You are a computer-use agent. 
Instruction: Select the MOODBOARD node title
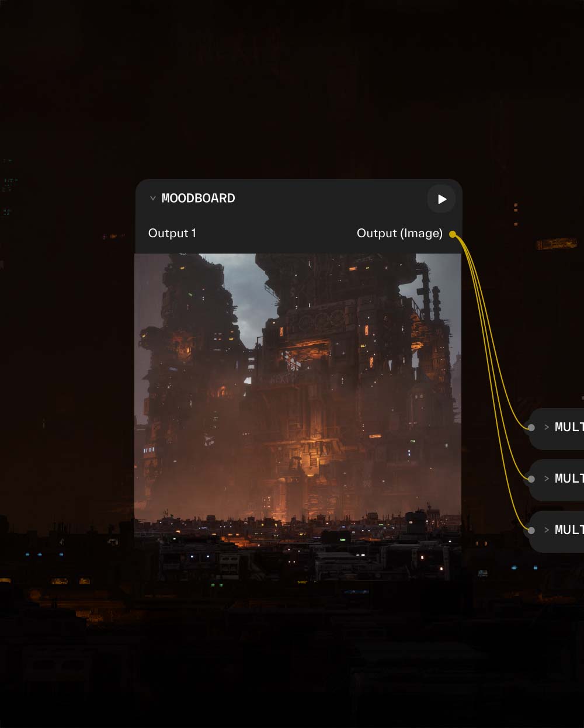click(199, 199)
